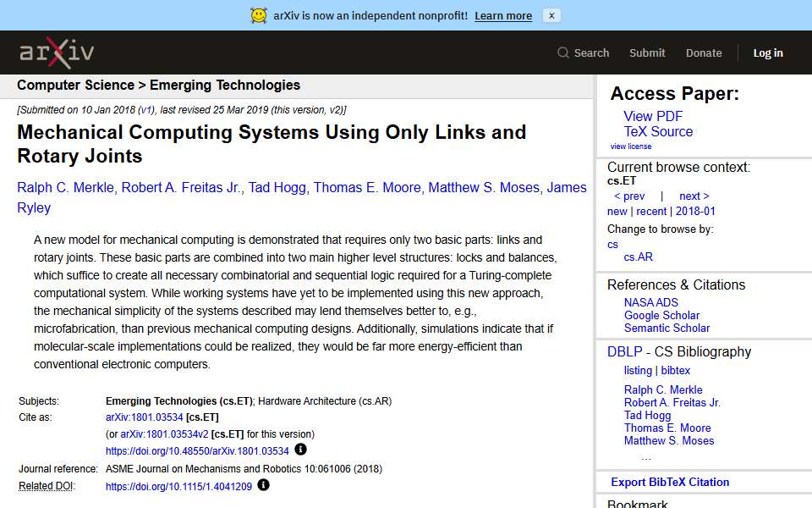This screenshot has height=508, width=812.
Task: Open Matthew S. Moses in DBLP list
Action: [x=669, y=440]
